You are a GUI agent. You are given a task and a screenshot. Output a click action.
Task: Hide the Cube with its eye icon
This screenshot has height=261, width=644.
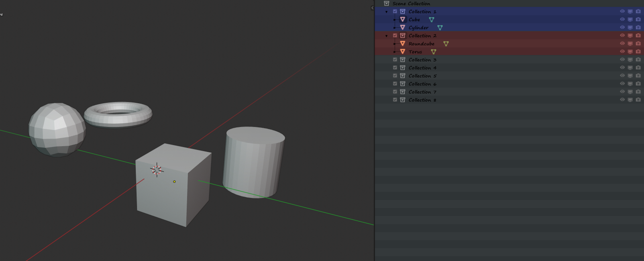tap(622, 19)
